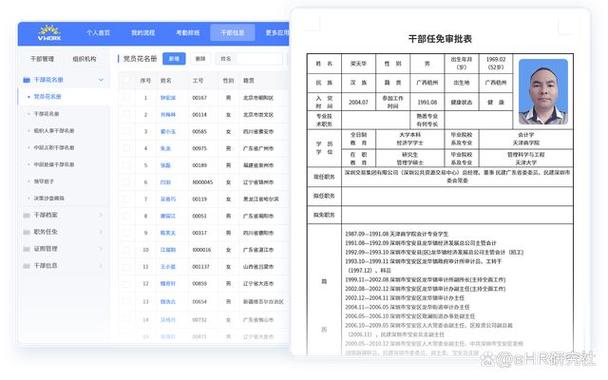Click the 北京市朝阳区 cell in first row
This screenshot has height=380, width=608.
pos(258,98)
